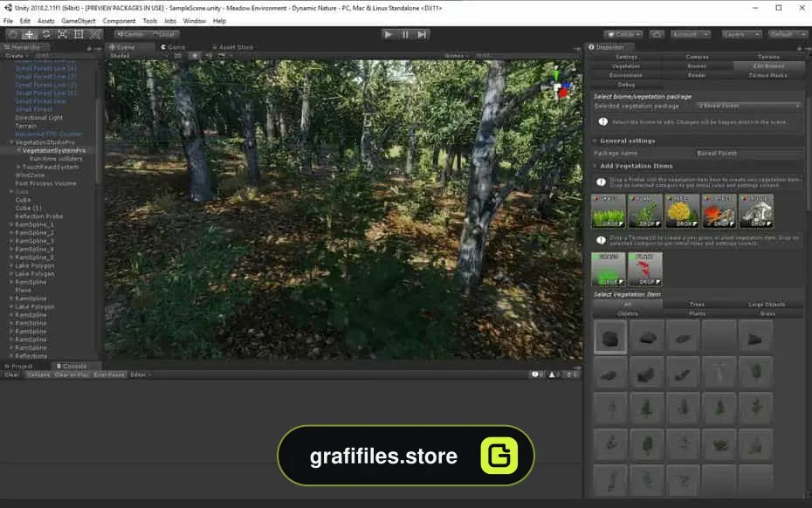The height and width of the screenshot is (508, 812).
Task: Click the Settings tab in Inspector
Action: pos(626,57)
